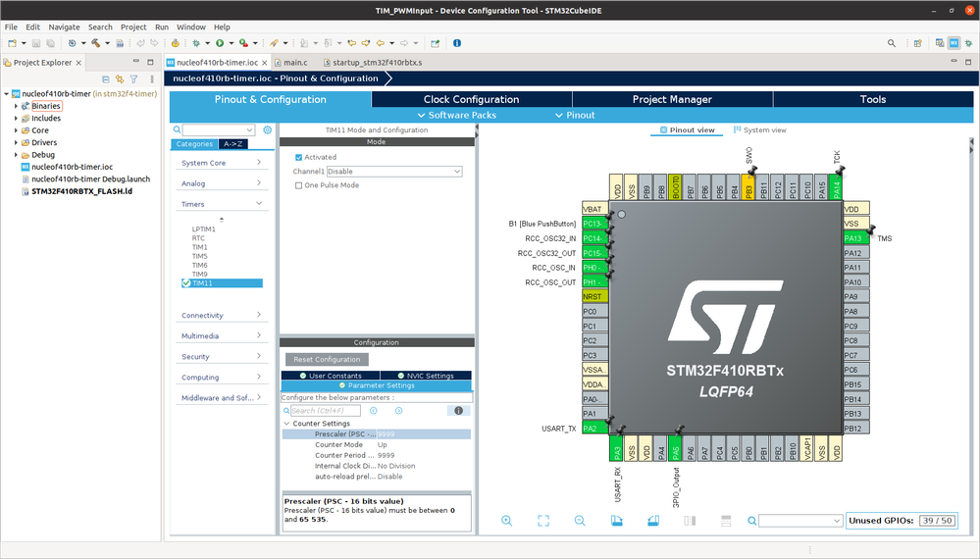Expand the Middleware and Software category
Image resolution: width=980 pixels, height=559 pixels.
pos(222,397)
